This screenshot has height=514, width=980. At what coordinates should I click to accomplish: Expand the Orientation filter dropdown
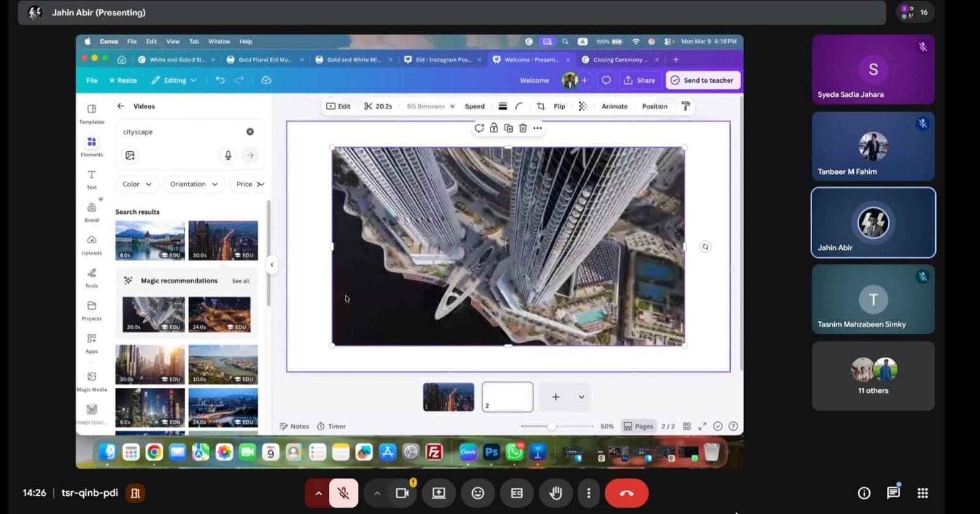click(194, 184)
